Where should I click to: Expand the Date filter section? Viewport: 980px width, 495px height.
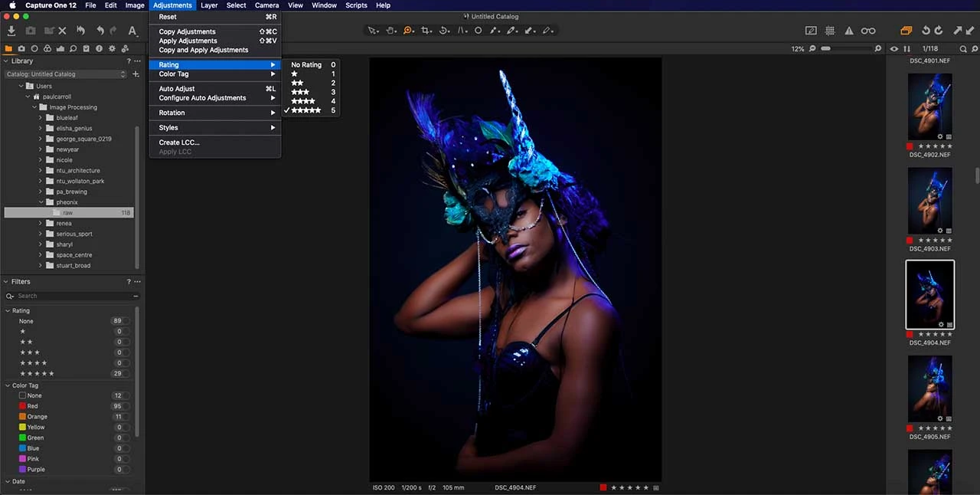tap(8, 481)
